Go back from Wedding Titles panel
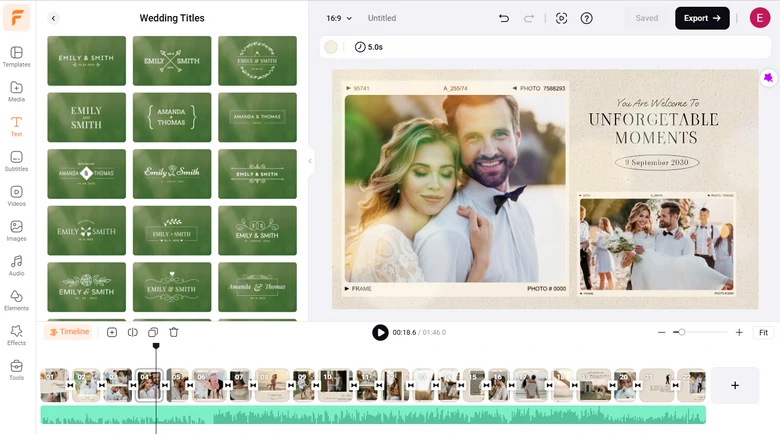 click(53, 18)
